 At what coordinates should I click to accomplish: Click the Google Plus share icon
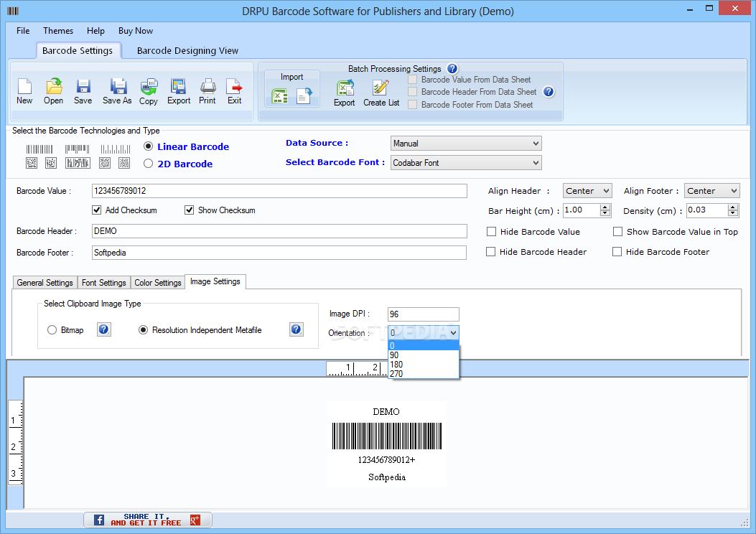tap(195, 520)
